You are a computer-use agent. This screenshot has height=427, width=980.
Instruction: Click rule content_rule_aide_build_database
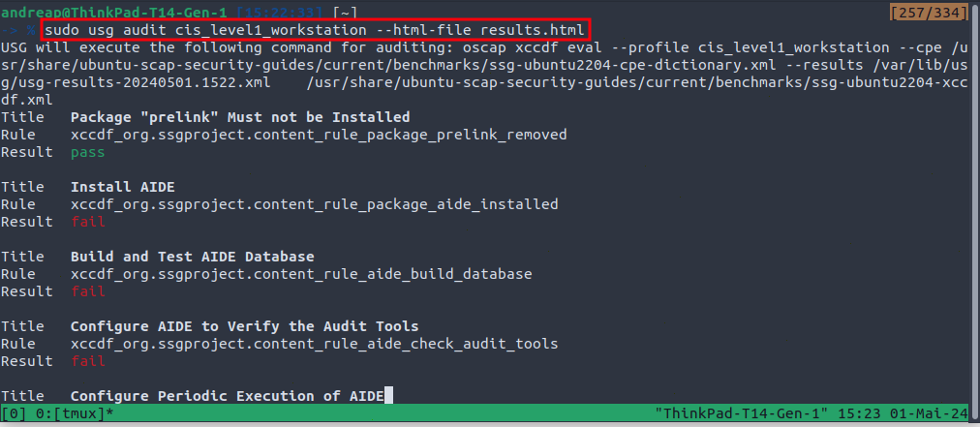(x=302, y=274)
